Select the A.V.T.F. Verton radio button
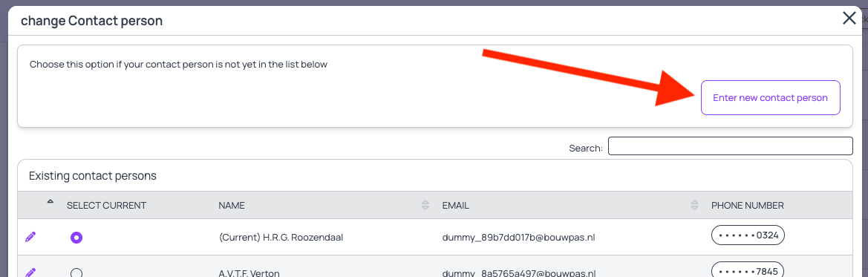 [76, 273]
